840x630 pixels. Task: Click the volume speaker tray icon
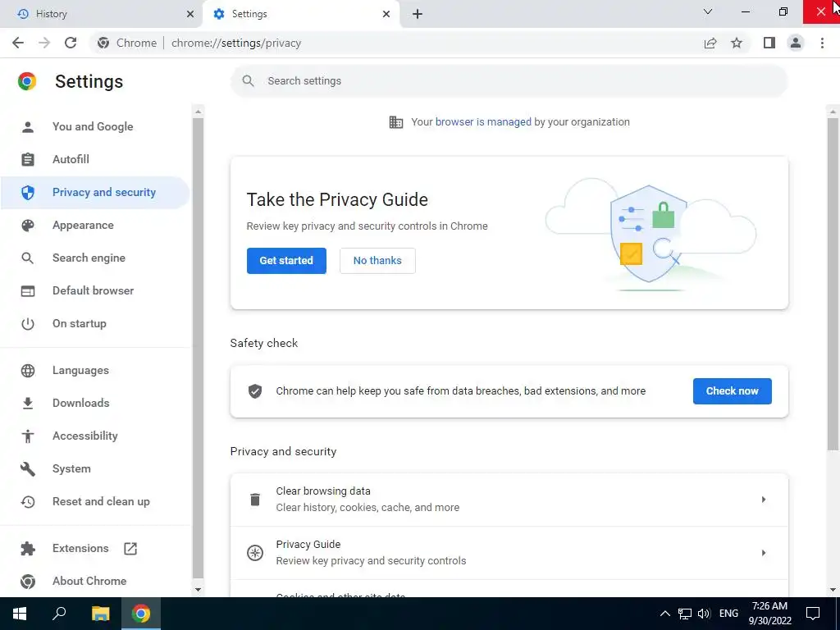pyautogui.click(x=704, y=614)
